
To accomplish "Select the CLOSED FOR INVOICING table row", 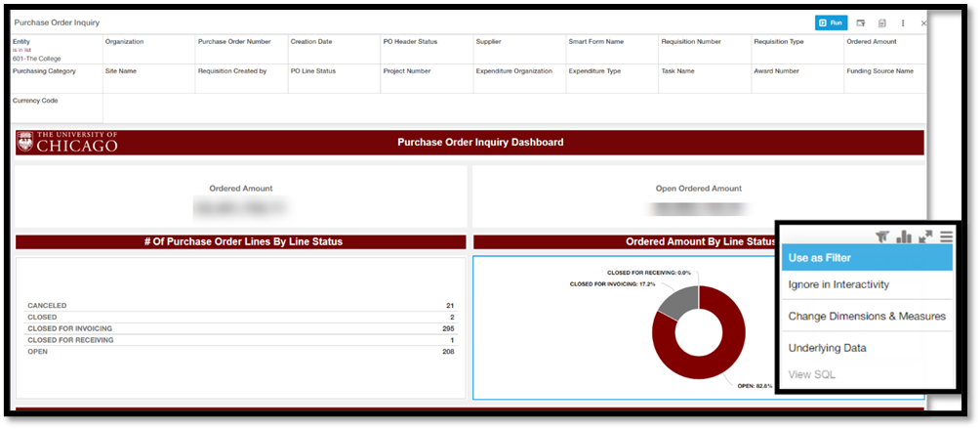I will (x=241, y=328).
